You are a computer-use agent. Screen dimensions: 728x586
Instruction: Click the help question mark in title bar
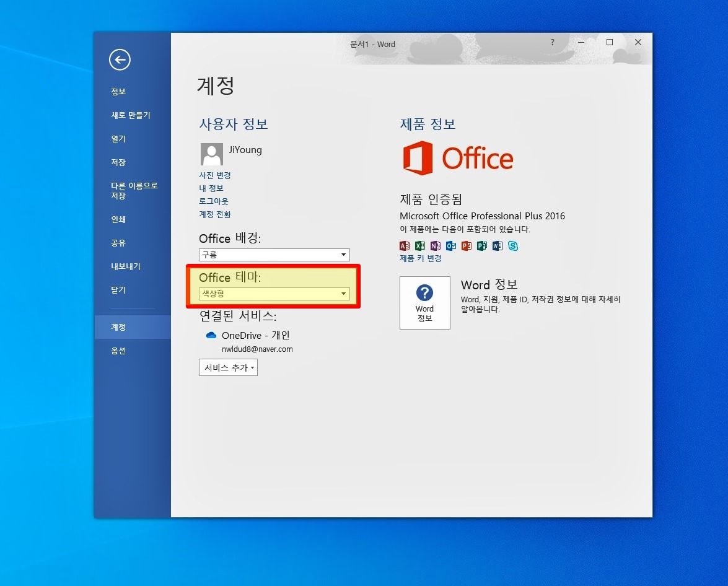click(552, 42)
